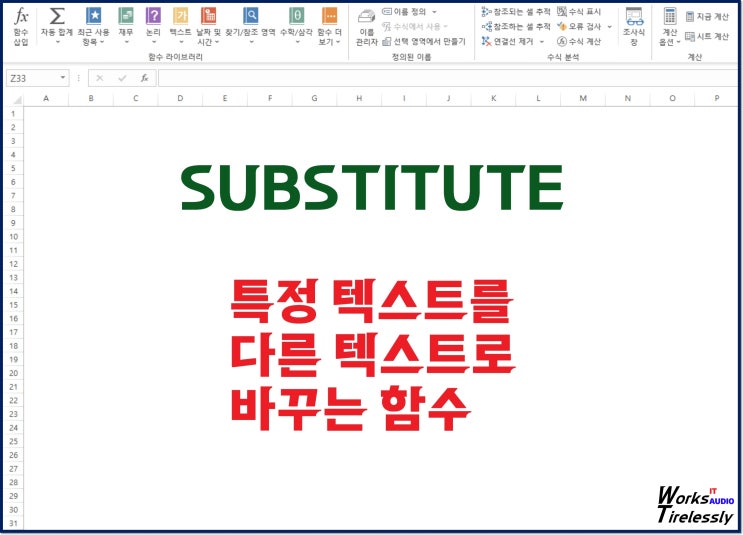
Task: Click the 자동 합계 sigma icon
Action: click(57, 16)
